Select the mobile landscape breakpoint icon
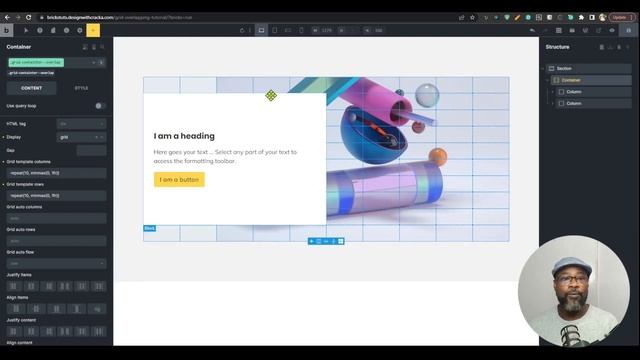 tap(288, 30)
